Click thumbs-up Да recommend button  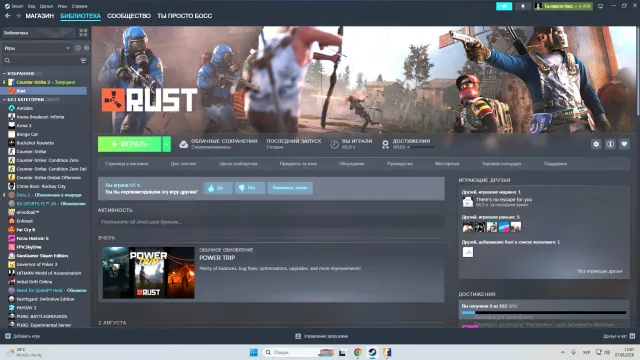point(218,188)
